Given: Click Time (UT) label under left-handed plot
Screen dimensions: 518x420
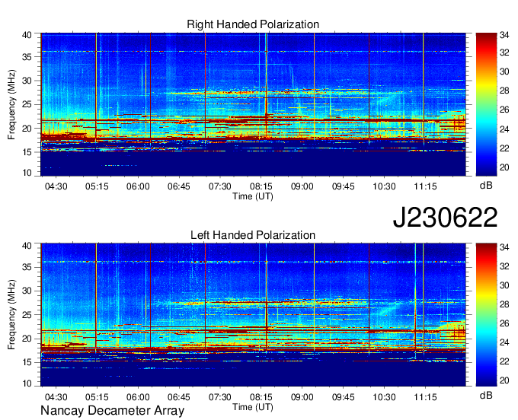Looking at the screenshot, I should [x=253, y=407].
